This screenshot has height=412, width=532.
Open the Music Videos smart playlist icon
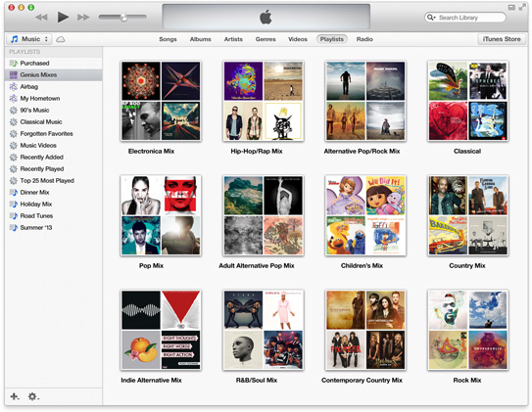14,146
